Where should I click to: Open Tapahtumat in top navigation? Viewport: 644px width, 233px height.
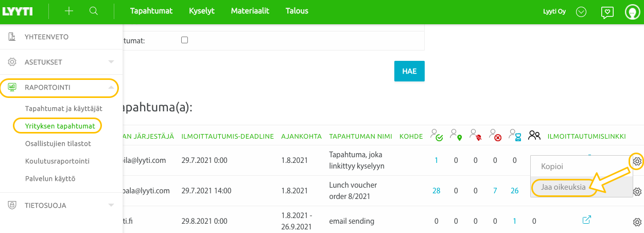click(151, 11)
